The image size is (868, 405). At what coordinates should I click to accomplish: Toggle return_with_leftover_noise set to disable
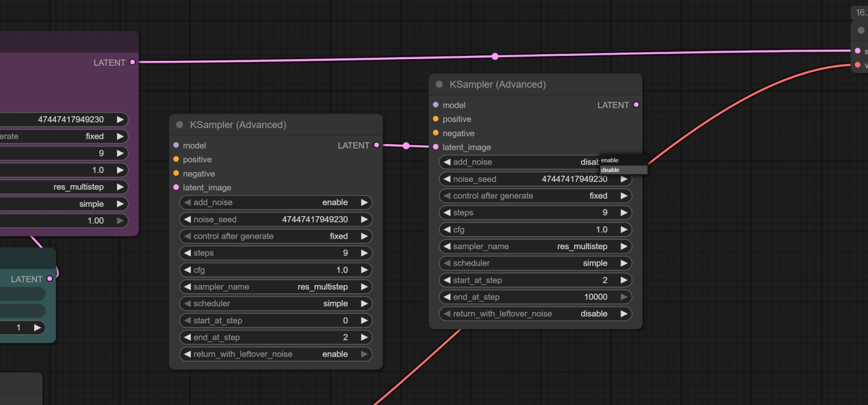click(535, 314)
